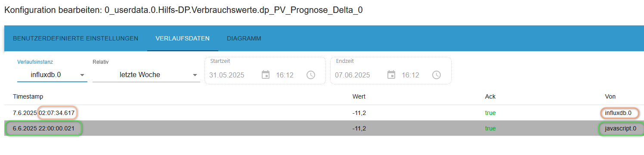The height and width of the screenshot is (155, 644).
Task: Expand the Relativ letzte Woche dropdown arrow
Action: click(x=195, y=75)
